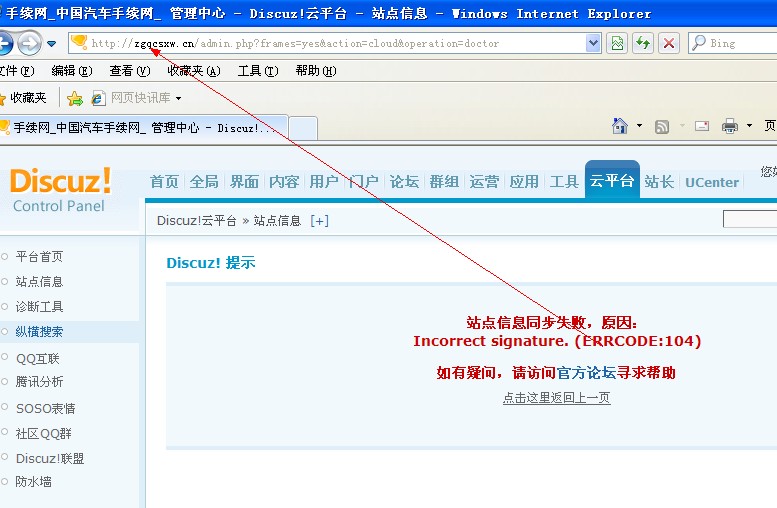Expand the Print dropdown arrow
The image size is (777, 508).
749,126
